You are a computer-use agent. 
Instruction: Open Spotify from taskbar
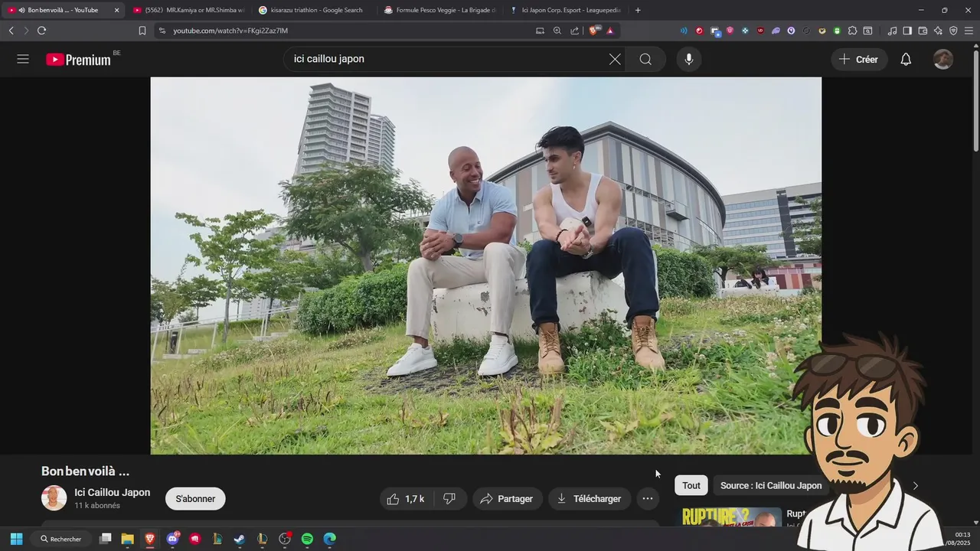307,539
